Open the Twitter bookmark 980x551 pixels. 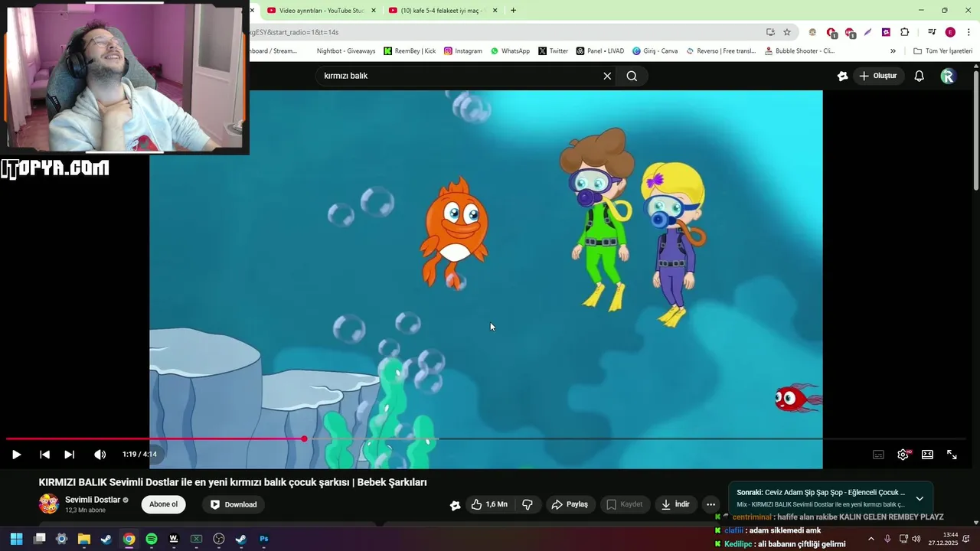553,51
